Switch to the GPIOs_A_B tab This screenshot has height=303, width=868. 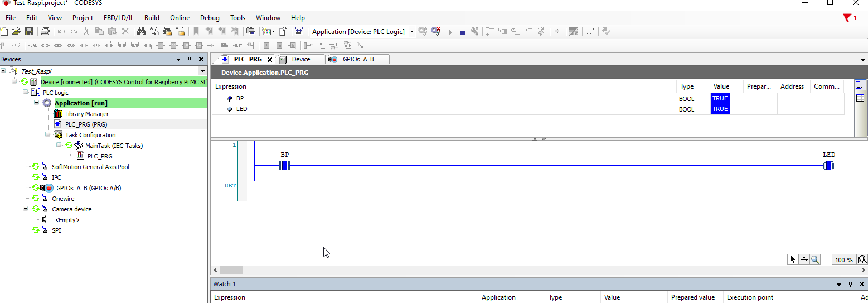tap(357, 59)
